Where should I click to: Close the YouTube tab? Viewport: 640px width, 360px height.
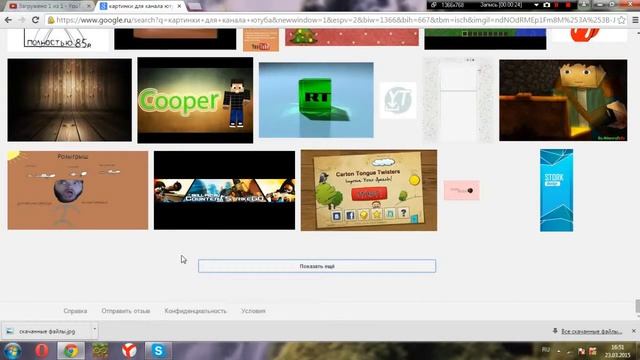coord(89,6)
